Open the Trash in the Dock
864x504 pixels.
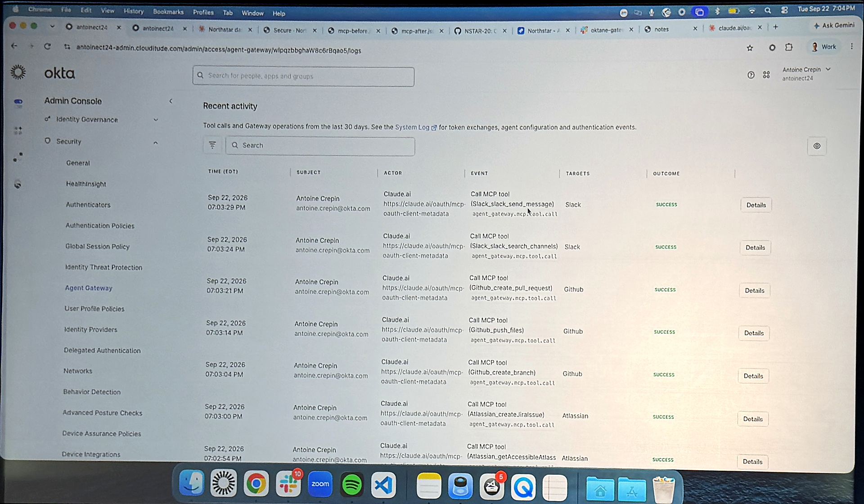[x=663, y=489]
